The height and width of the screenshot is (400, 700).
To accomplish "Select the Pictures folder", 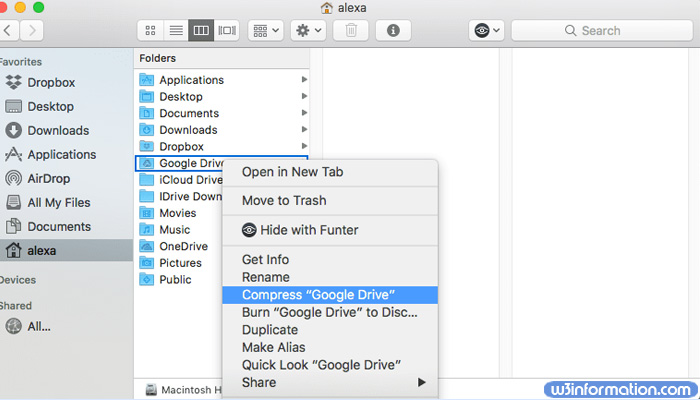I will [x=179, y=263].
